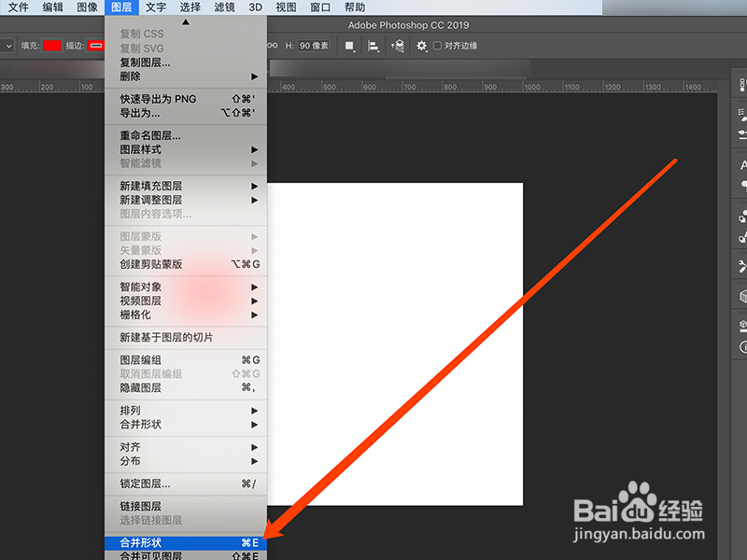Open the 选择 menu
The image size is (747, 560).
pyautogui.click(x=190, y=7)
